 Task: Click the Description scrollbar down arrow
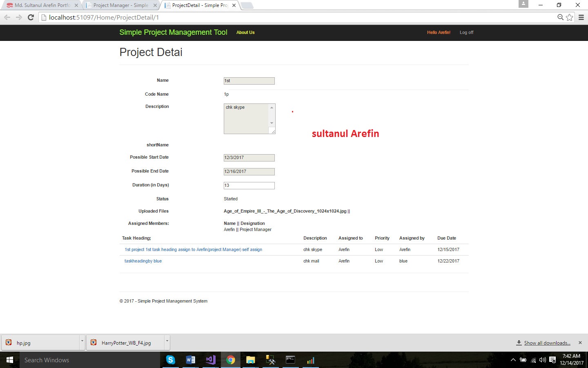[272, 123]
